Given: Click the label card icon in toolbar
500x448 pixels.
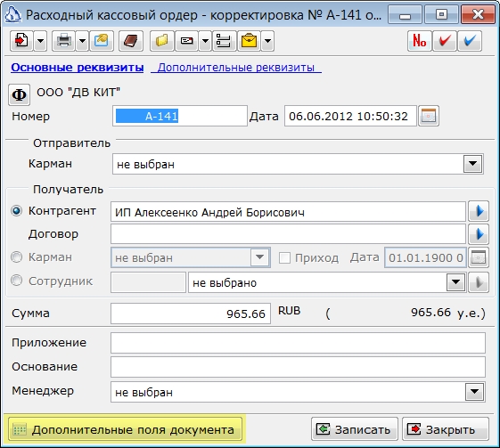Looking at the screenshot, I should pos(186,41).
